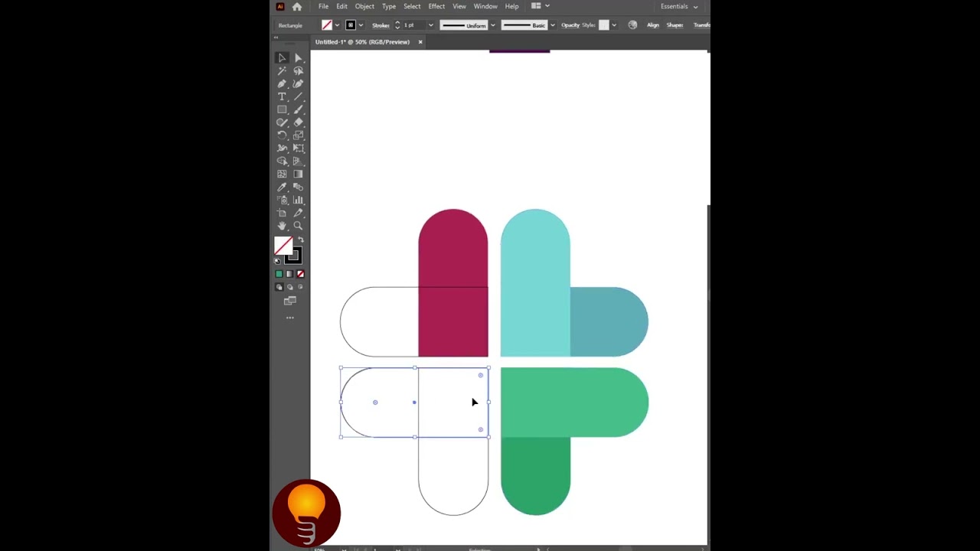This screenshot has height=551, width=980.
Task: Select the Mesh tool
Action: click(282, 174)
